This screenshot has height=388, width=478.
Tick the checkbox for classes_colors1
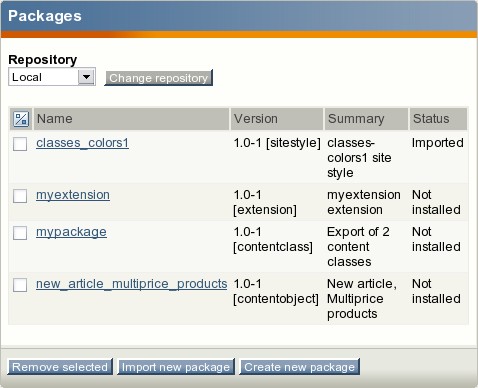20,144
